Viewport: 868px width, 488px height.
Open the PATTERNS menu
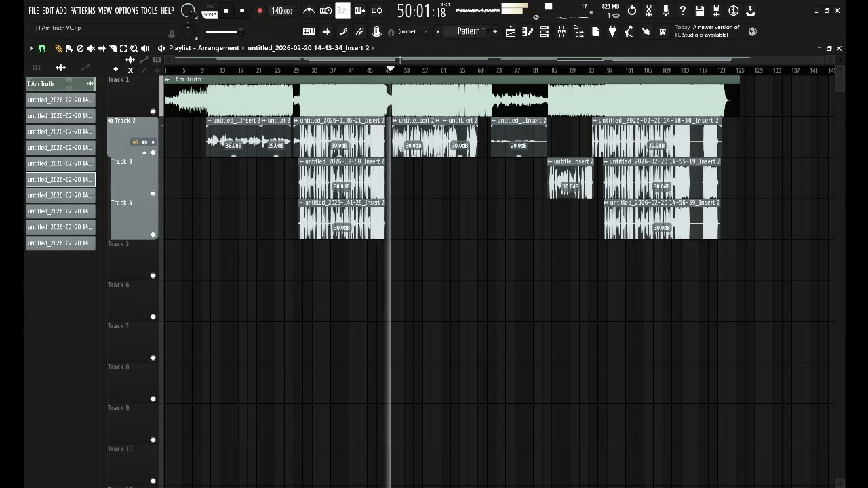pos(82,11)
